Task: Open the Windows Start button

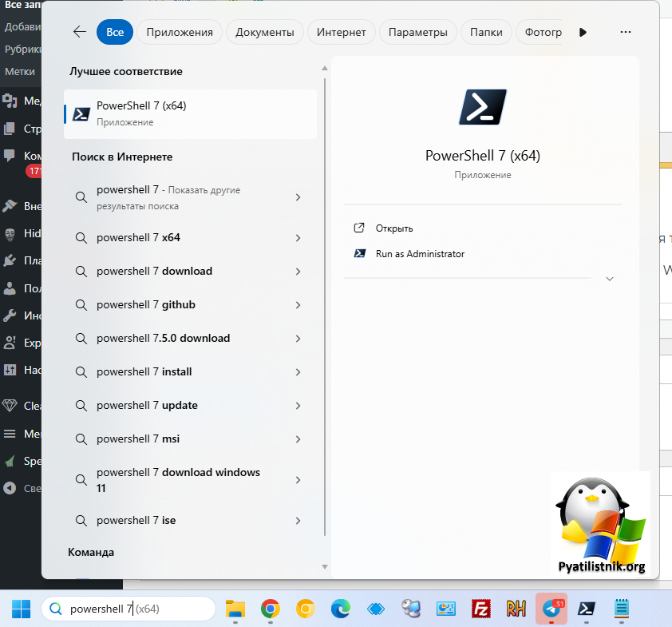Action: tap(21, 609)
